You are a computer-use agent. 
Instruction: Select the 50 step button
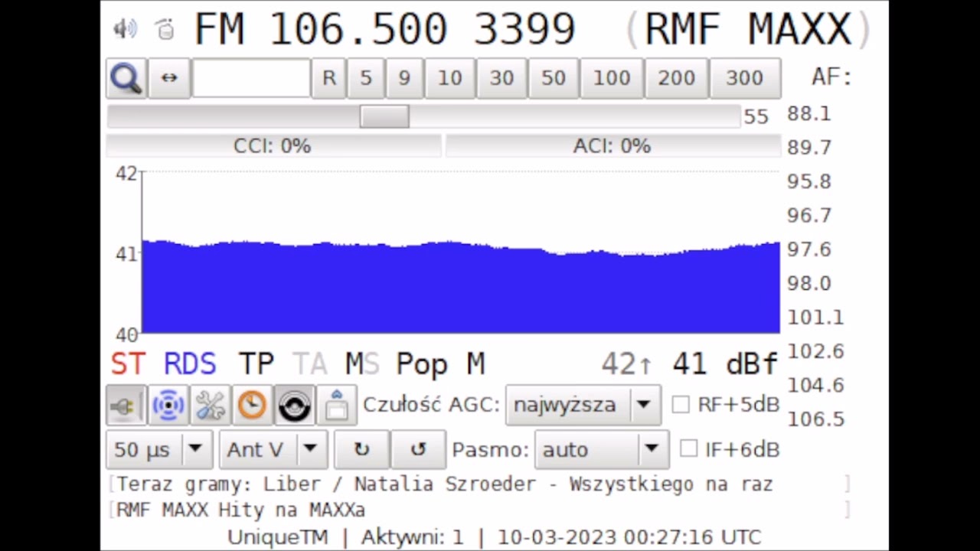[x=554, y=78]
